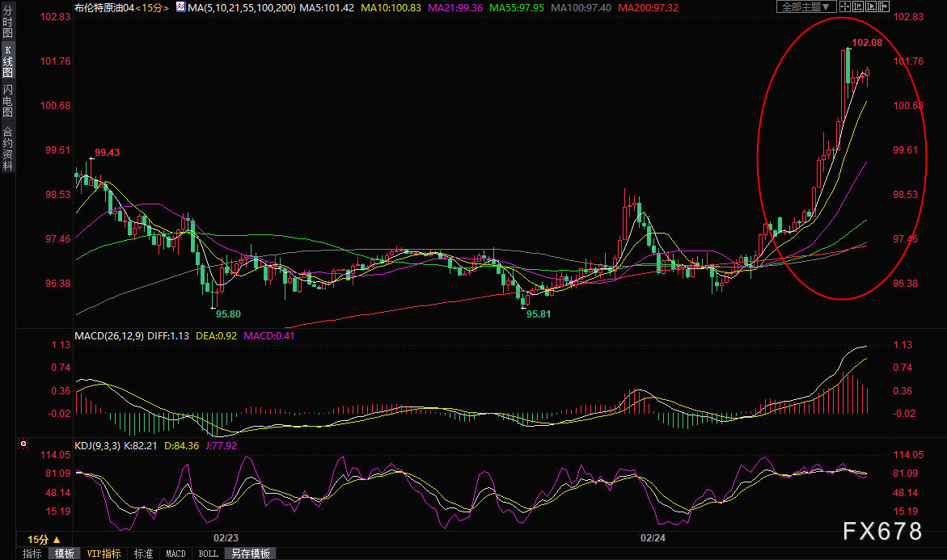The image size is (947, 560).
Task: Click the crosshair cursor icon
Action: point(845,6)
